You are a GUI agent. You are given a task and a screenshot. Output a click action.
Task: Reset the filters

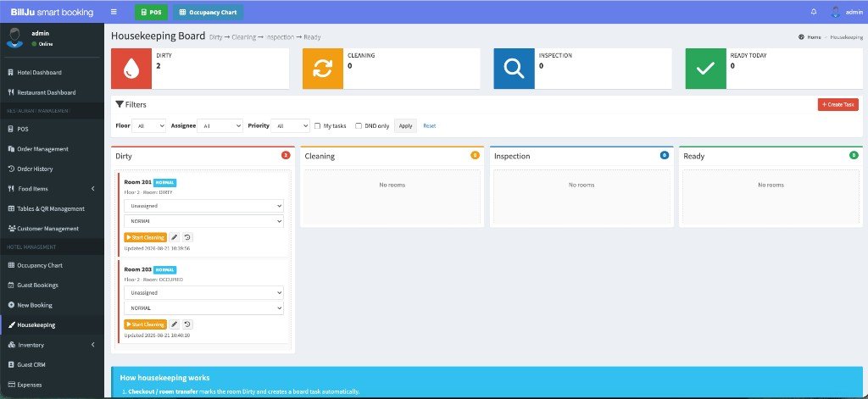[430, 125]
